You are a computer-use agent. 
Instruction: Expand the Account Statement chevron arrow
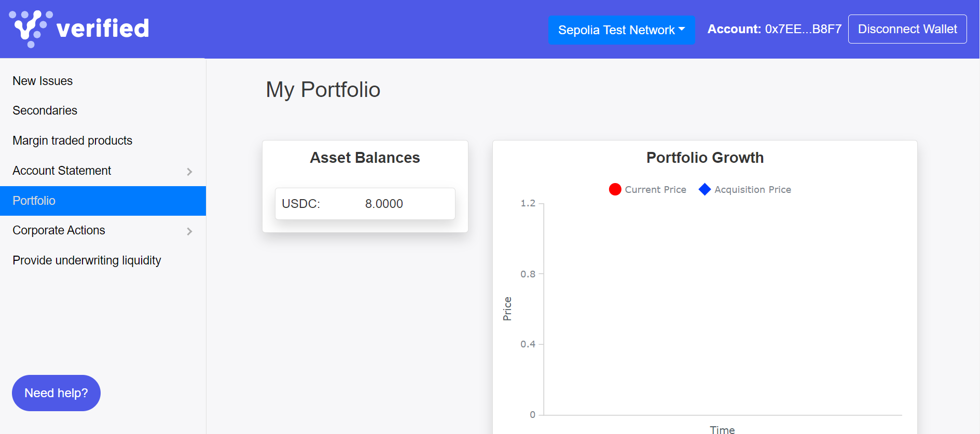pyautogui.click(x=189, y=172)
